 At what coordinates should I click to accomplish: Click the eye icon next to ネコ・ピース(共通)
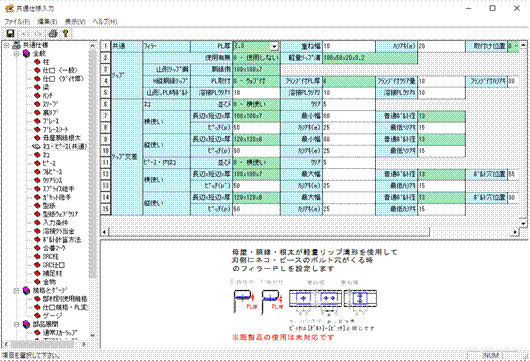pos(37,146)
